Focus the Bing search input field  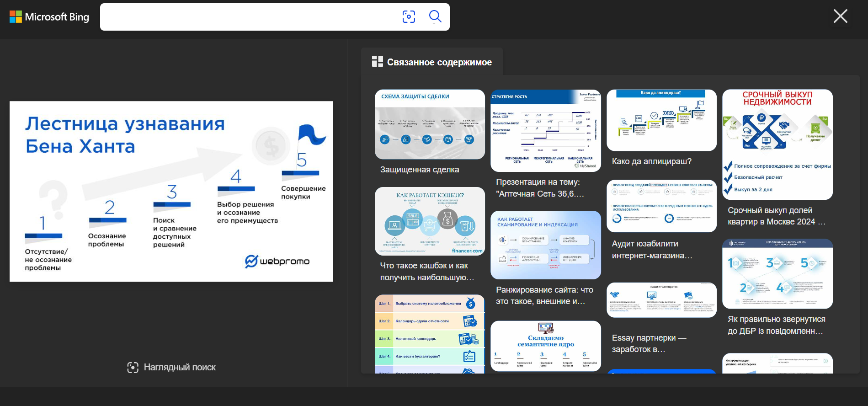tap(249, 17)
